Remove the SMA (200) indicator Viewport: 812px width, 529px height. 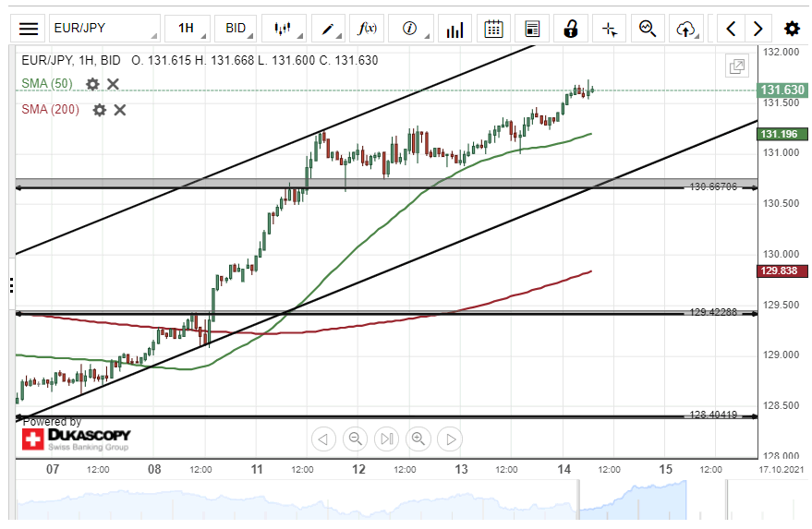119,110
